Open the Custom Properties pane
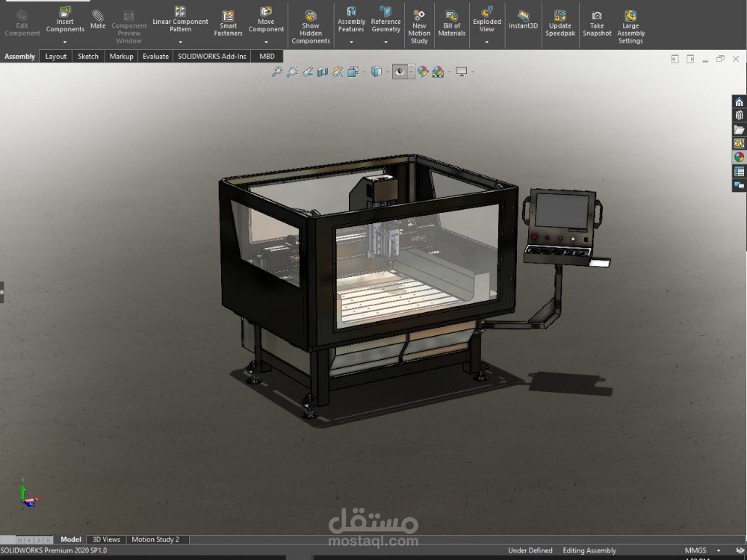Viewport: 747px width, 560px height. click(x=739, y=171)
